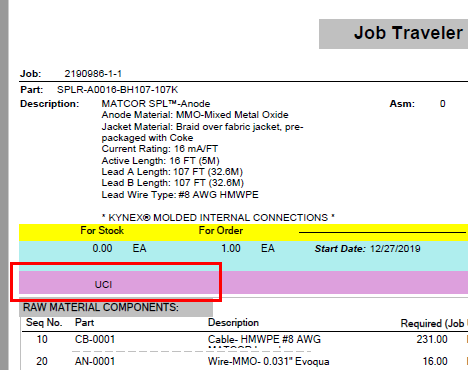Click the 1.00 order quantity value

[231, 248]
